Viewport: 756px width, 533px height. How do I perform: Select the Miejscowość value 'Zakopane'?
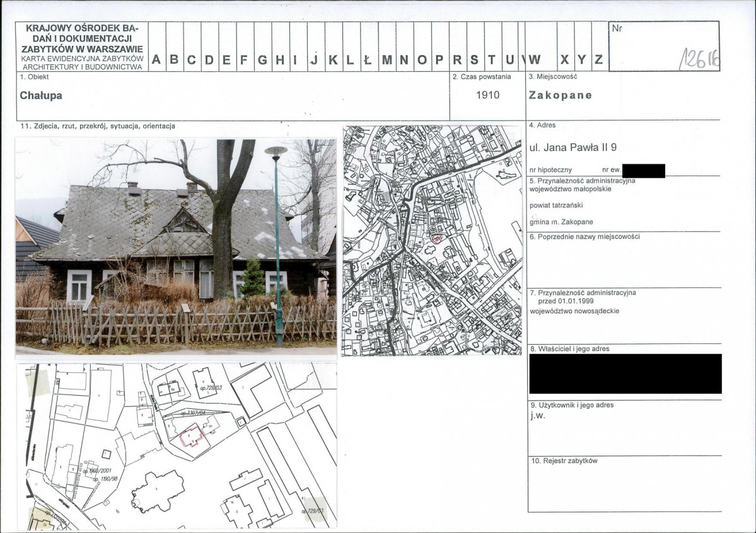(x=561, y=95)
